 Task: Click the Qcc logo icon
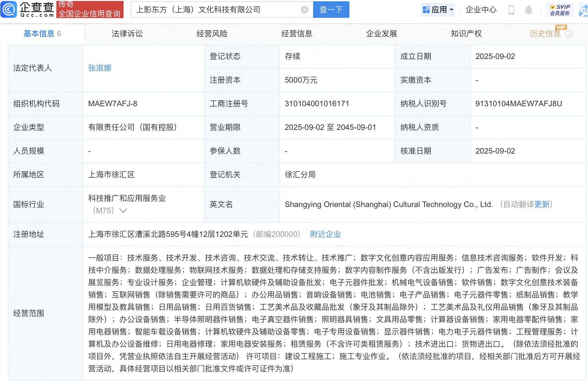click(9, 9)
